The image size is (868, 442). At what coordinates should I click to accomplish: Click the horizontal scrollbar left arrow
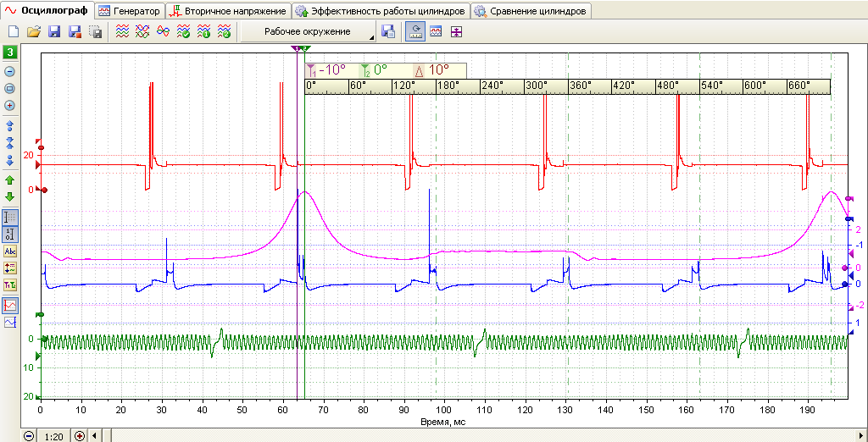94,436
